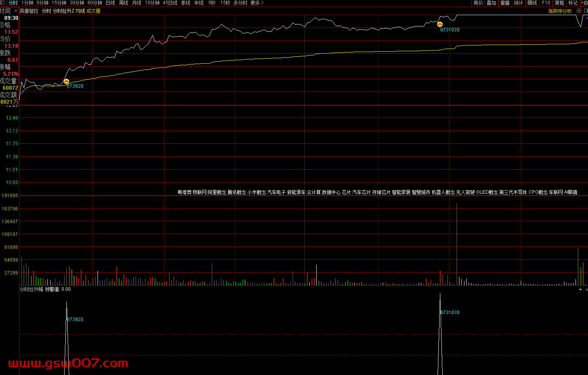Screen dimensions: 588x375
Task: Click the orange signal marker labeled 673103S
Action: click(x=440, y=24)
